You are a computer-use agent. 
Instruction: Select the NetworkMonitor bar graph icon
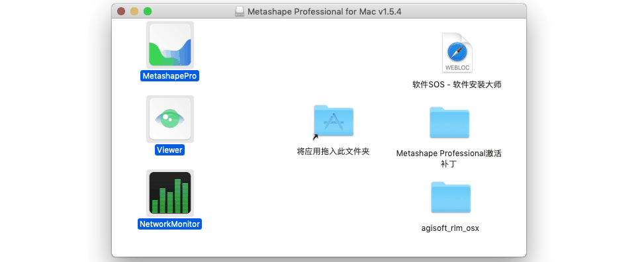(x=170, y=193)
